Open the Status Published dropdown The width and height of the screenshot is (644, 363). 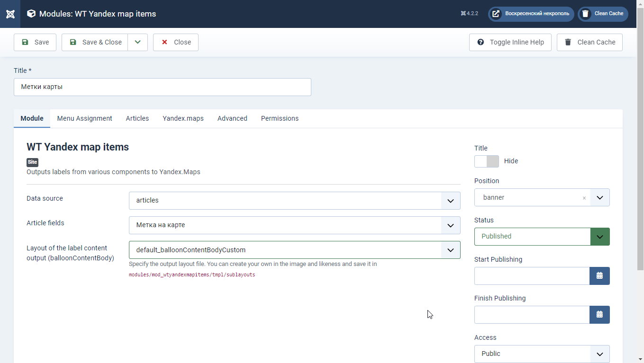(x=542, y=237)
